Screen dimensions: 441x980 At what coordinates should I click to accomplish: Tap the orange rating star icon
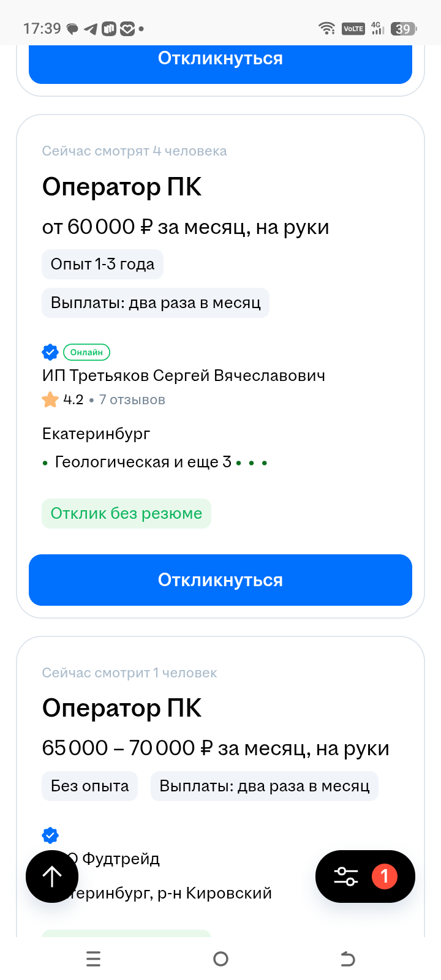click(50, 400)
